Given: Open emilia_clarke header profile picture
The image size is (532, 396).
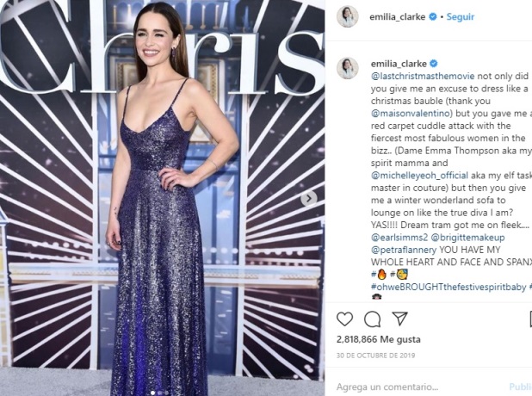Looking at the screenshot, I should click(348, 16).
